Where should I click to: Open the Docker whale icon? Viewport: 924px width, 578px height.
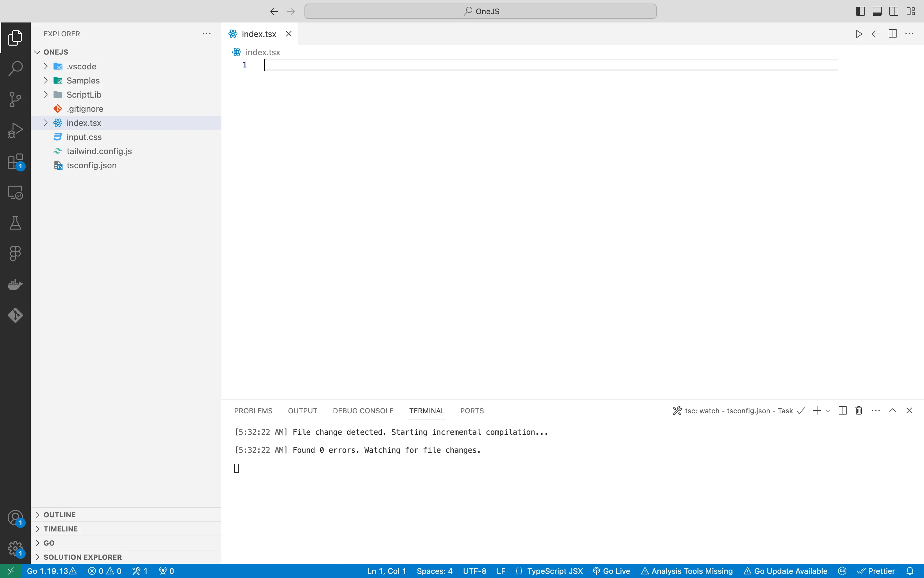tap(15, 285)
